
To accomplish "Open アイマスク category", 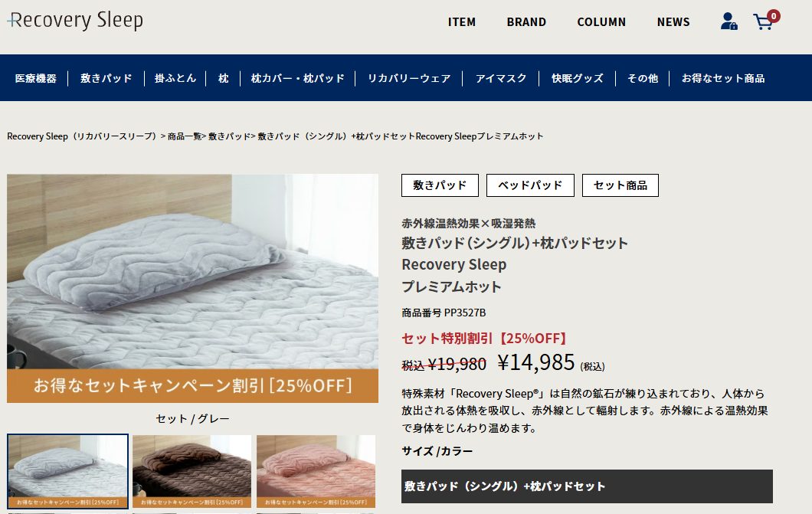I will point(501,78).
